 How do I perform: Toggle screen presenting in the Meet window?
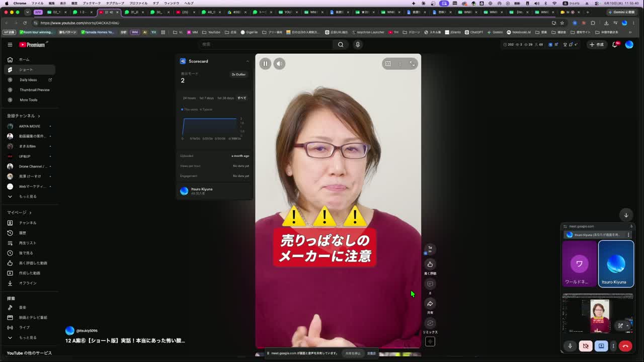coord(601,346)
